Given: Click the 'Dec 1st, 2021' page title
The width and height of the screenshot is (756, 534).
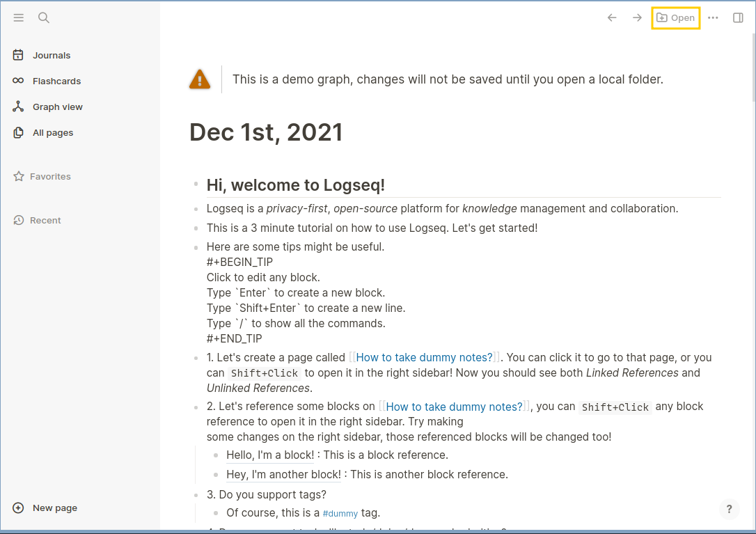Looking at the screenshot, I should [x=266, y=132].
